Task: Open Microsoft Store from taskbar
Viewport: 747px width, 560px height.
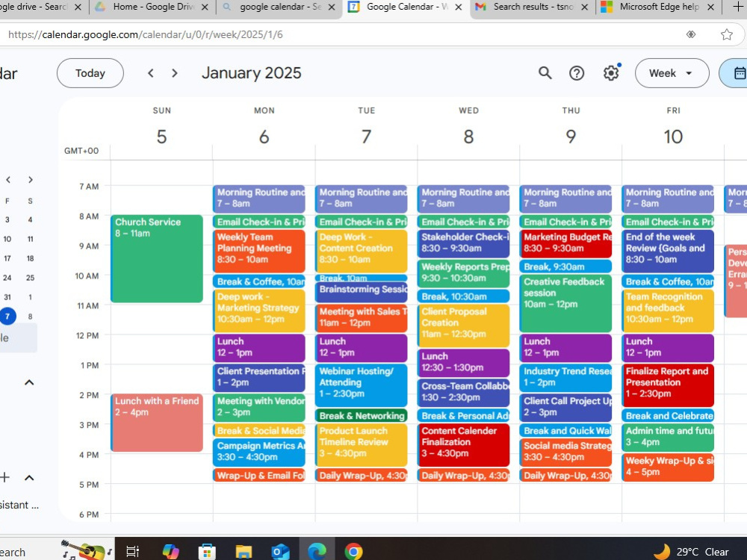Action: (x=207, y=552)
